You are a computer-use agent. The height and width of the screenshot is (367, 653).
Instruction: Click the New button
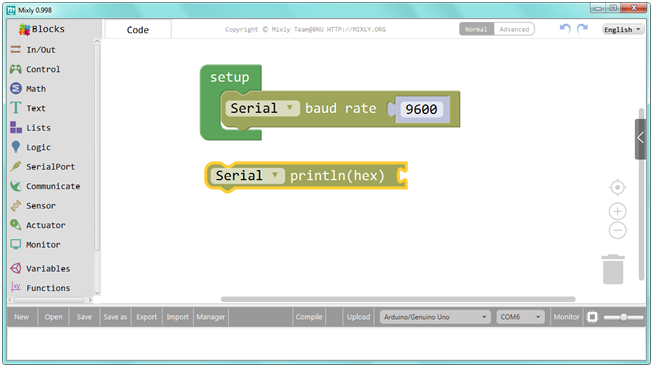pos(22,317)
